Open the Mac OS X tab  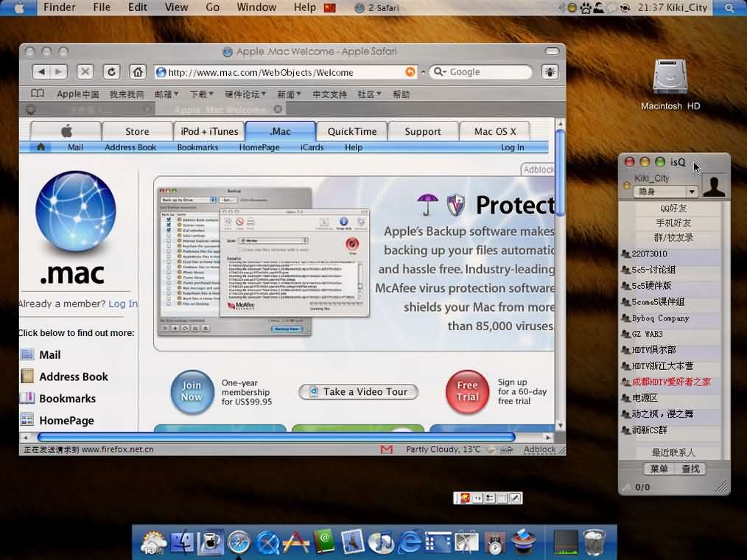[x=494, y=131]
